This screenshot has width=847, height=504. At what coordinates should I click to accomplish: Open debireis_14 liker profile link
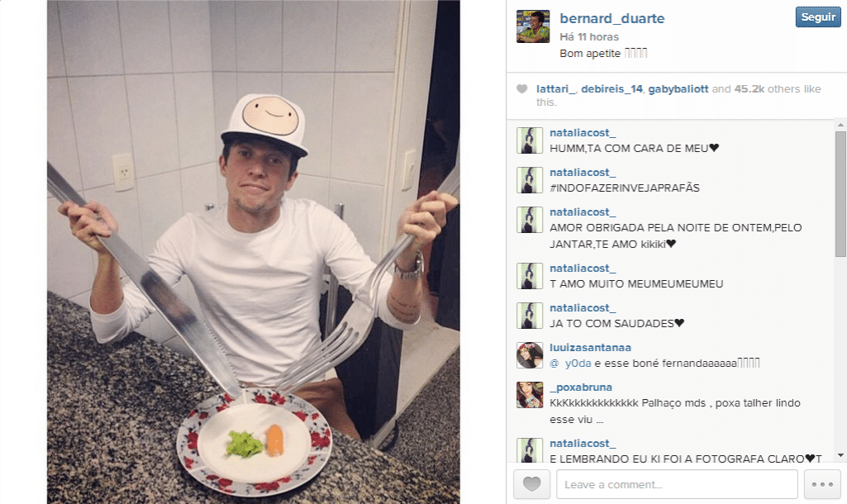point(612,89)
